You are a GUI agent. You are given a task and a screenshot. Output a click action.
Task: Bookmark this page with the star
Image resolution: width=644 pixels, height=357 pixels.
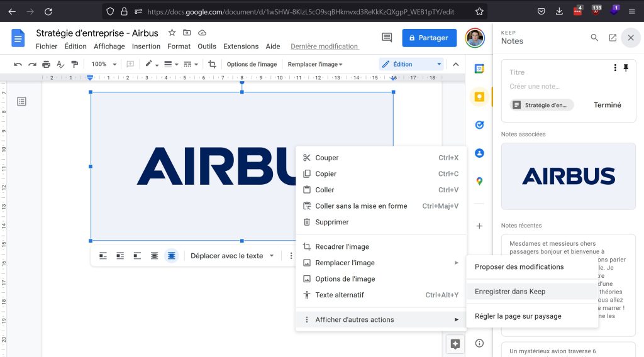(x=479, y=11)
